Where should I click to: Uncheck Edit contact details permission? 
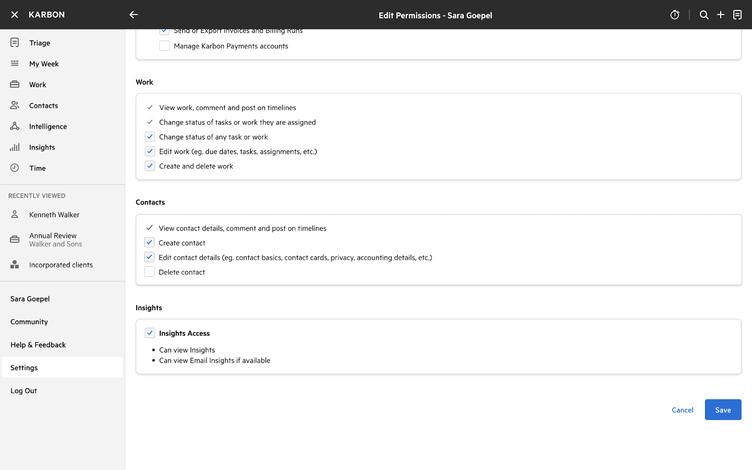point(150,257)
